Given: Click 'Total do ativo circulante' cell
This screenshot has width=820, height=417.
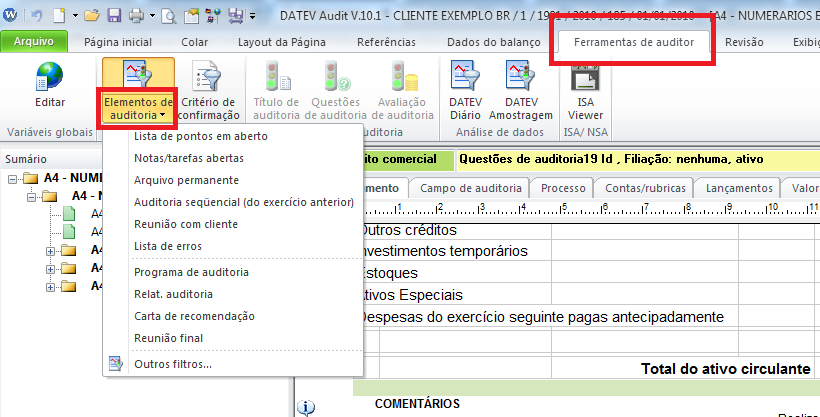Looking at the screenshot, I should coord(726,369).
